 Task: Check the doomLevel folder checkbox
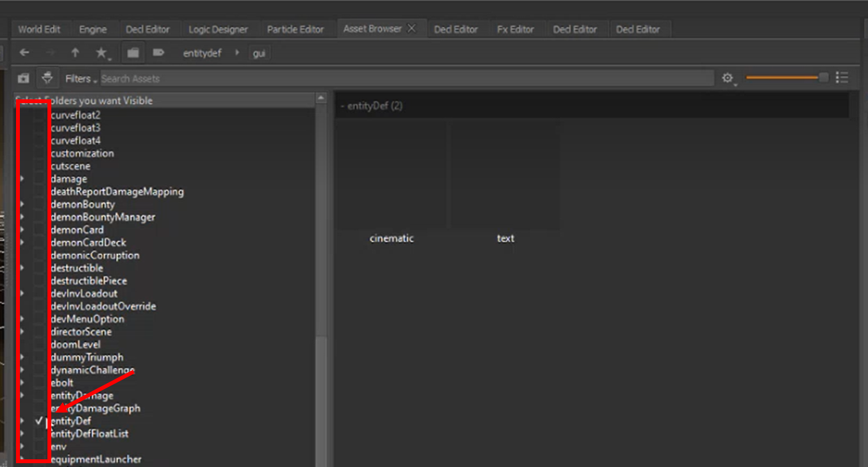pyautogui.click(x=39, y=344)
